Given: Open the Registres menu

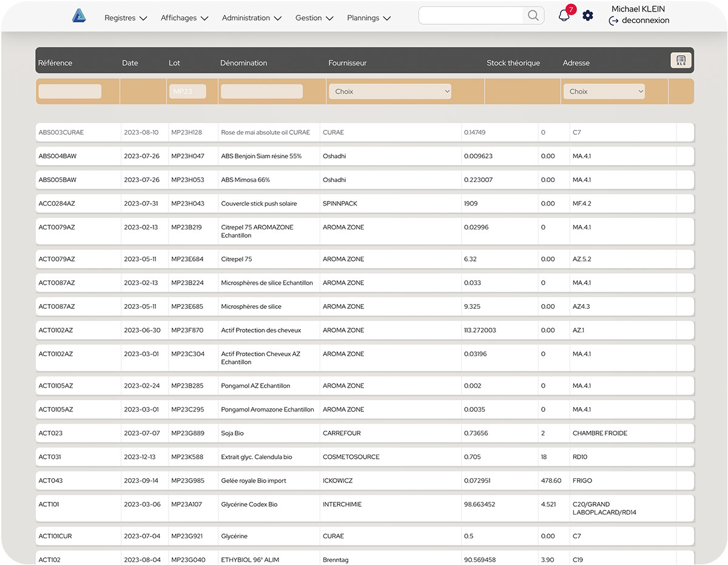Looking at the screenshot, I should pos(126,18).
